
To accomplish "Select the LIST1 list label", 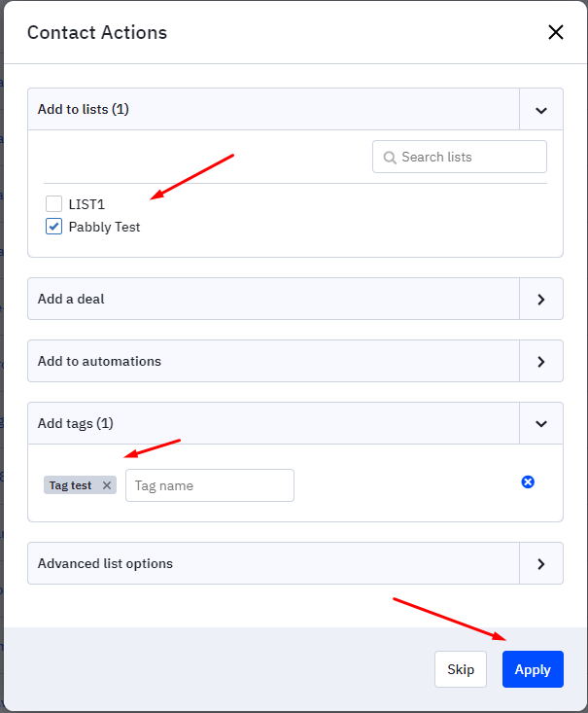I will [x=86, y=204].
